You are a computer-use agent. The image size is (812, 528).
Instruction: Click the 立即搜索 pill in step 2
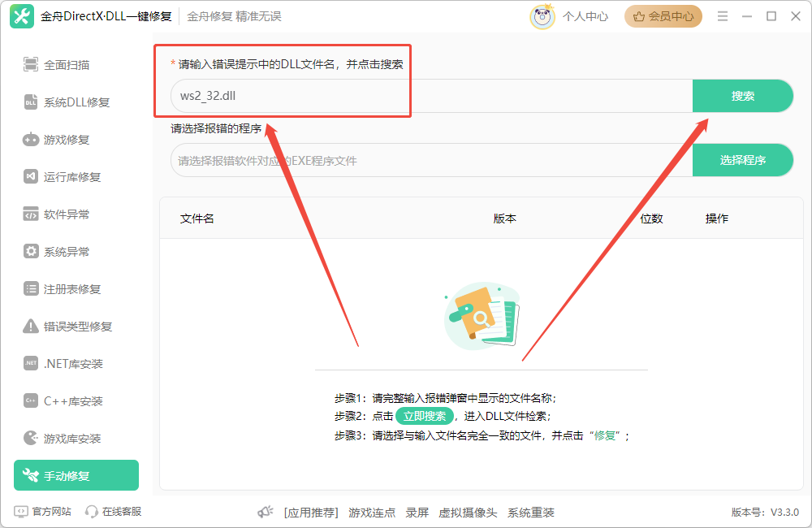pos(425,416)
